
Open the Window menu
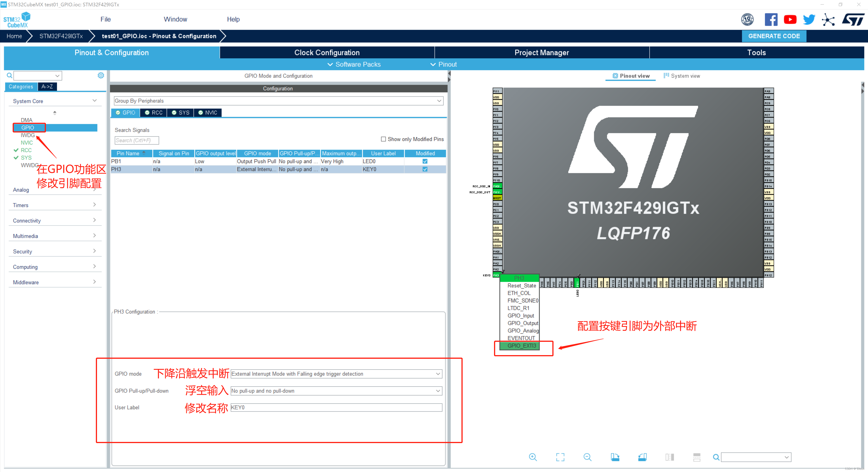[x=175, y=19]
